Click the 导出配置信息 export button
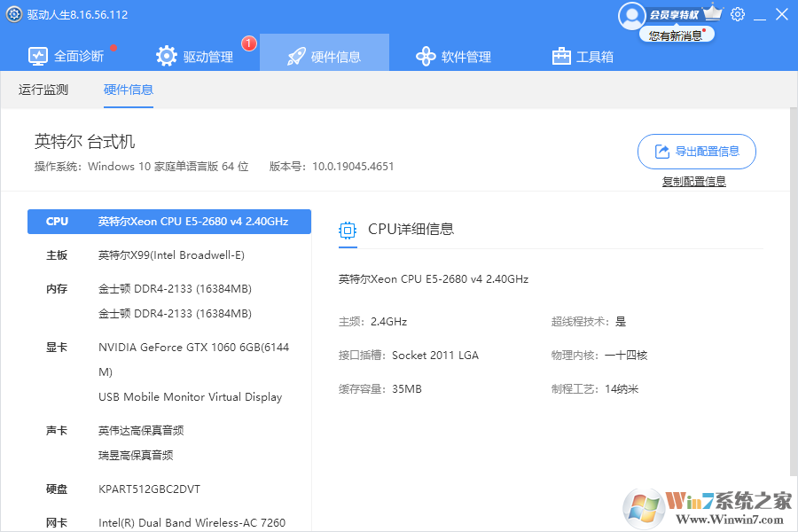Viewport: 798px width, 532px height. pos(696,152)
